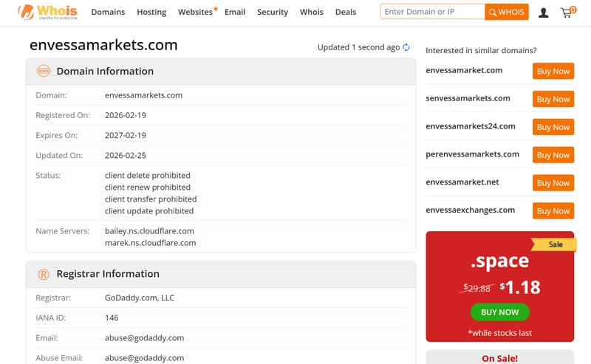Click the struck-through $29.88 price
Image resolution: width=591 pixels, height=364 pixels.
(x=476, y=288)
